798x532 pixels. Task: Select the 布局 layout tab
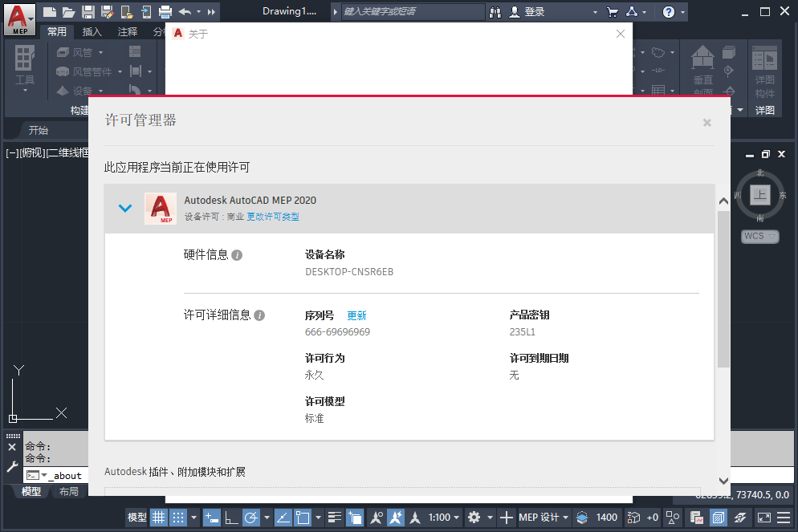70,490
